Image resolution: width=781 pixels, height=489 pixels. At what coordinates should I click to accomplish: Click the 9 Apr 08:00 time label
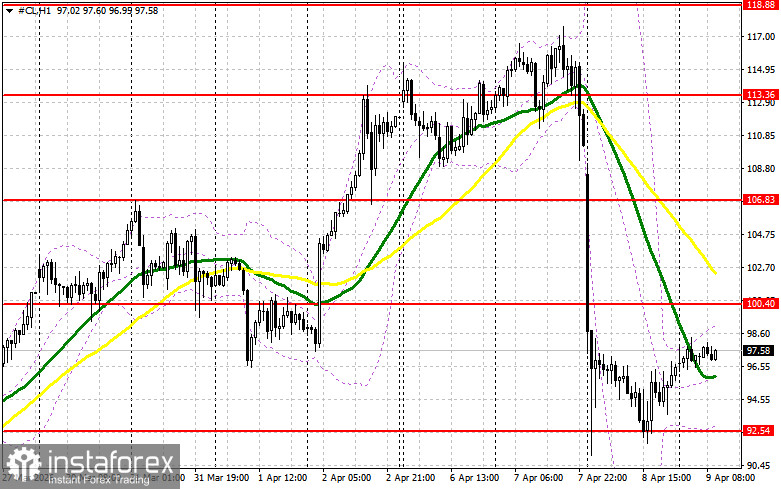[x=730, y=478]
